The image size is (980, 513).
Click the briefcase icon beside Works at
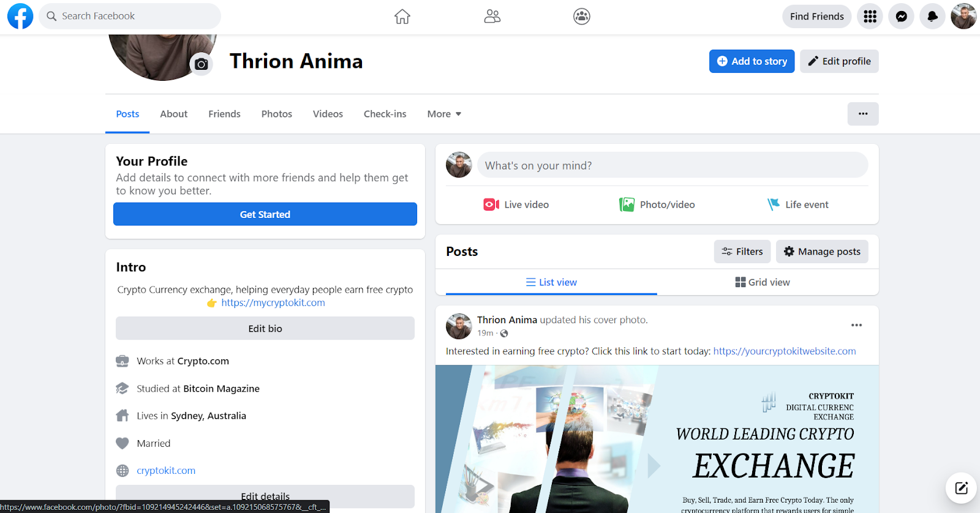(x=123, y=361)
